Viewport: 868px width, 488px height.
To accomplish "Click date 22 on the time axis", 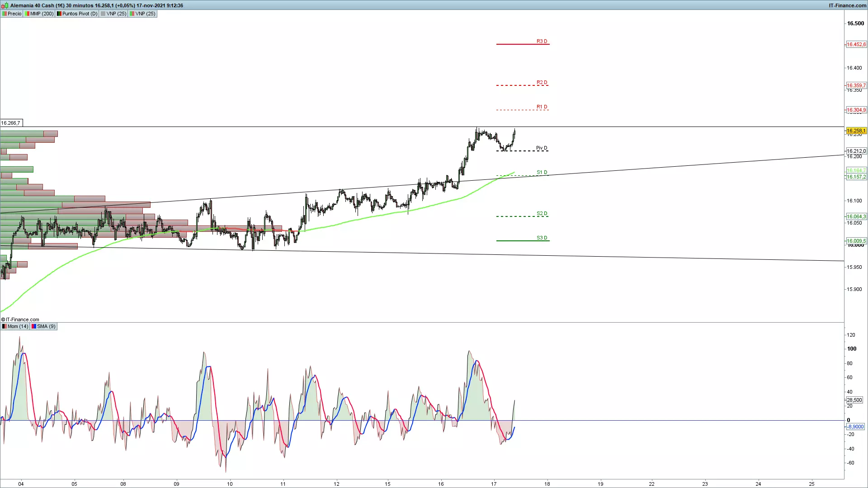I will 651,484.
